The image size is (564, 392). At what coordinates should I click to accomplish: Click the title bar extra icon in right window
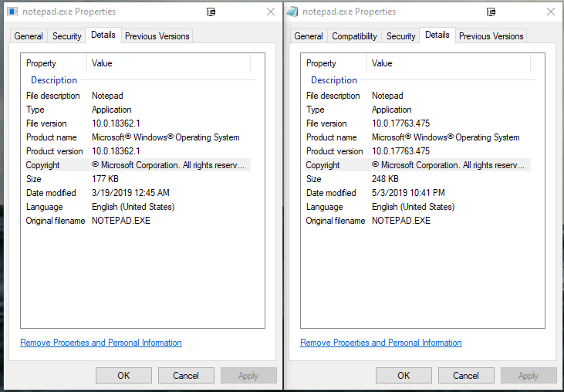tap(491, 12)
